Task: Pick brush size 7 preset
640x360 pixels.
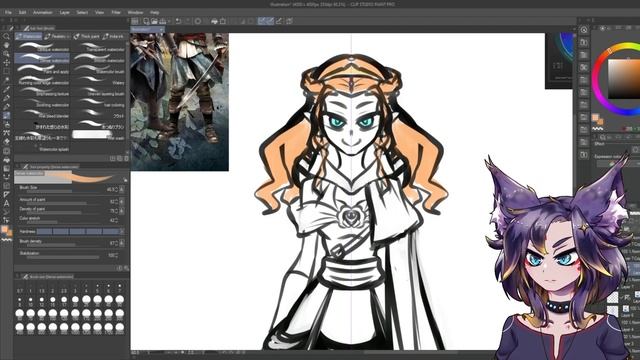Action: click(119, 288)
